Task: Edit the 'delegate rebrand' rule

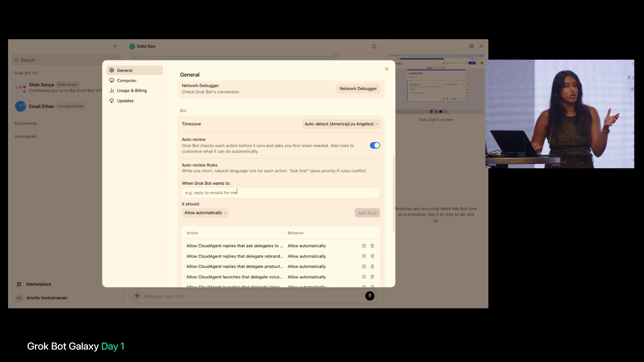Action: pyautogui.click(x=364, y=256)
